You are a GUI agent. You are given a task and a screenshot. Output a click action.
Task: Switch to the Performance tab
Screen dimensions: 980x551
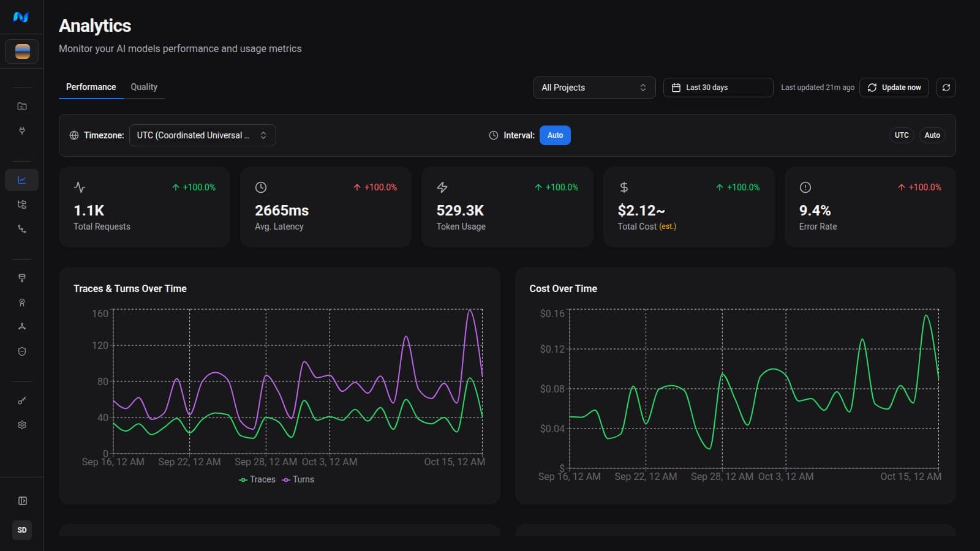click(x=91, y=87)
